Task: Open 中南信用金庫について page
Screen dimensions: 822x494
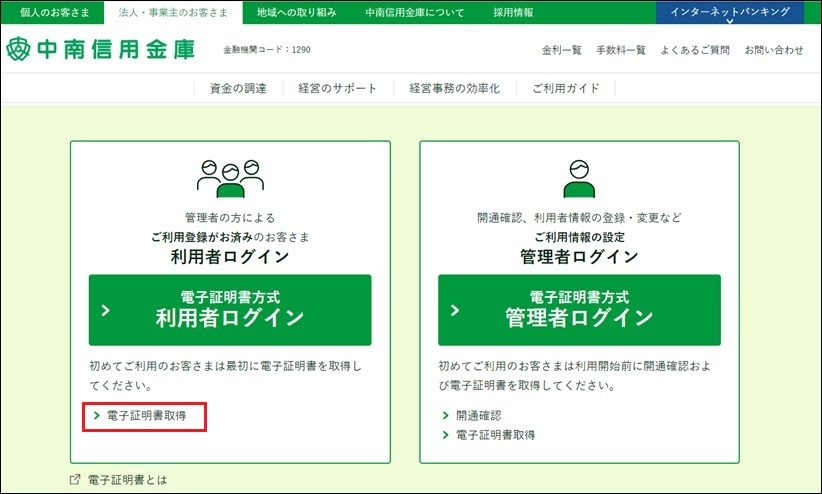Action: 415,12
